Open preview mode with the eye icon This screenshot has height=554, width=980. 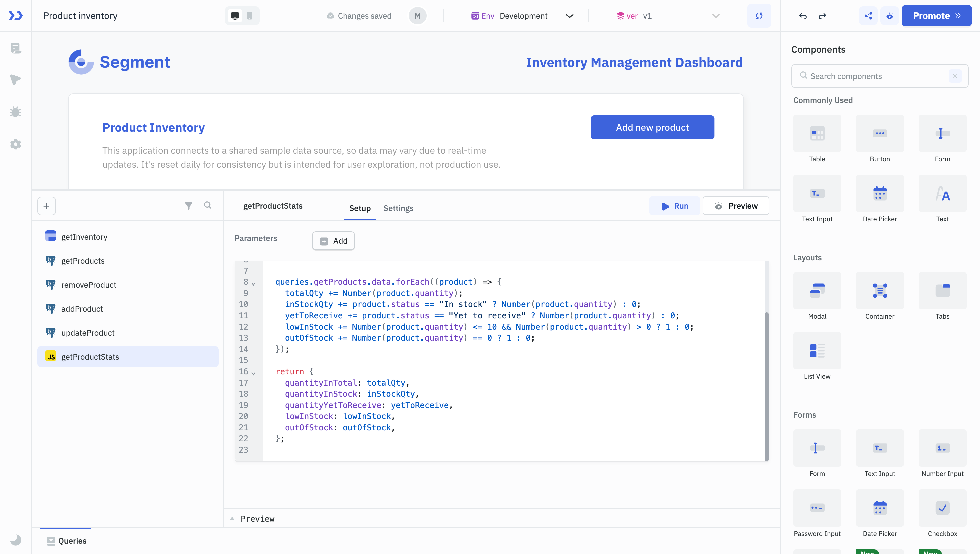click(889, 16)
